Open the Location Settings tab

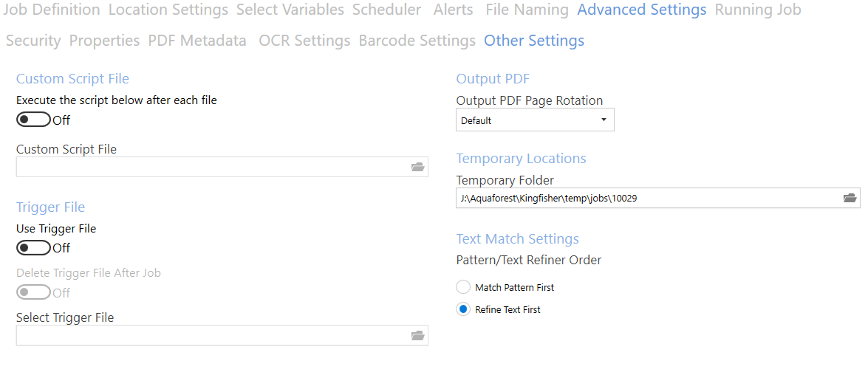click(x=168, y=10)
